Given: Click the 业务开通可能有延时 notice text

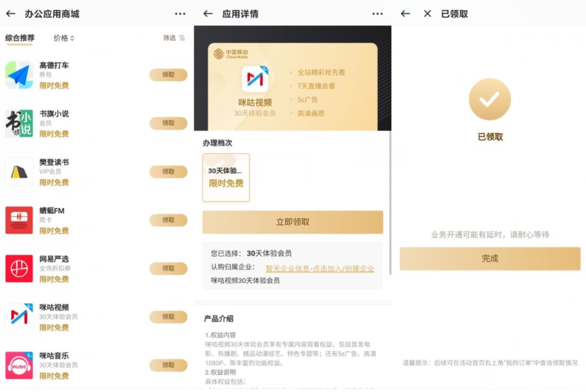Looking at the screenshot, I should point(490,234).
